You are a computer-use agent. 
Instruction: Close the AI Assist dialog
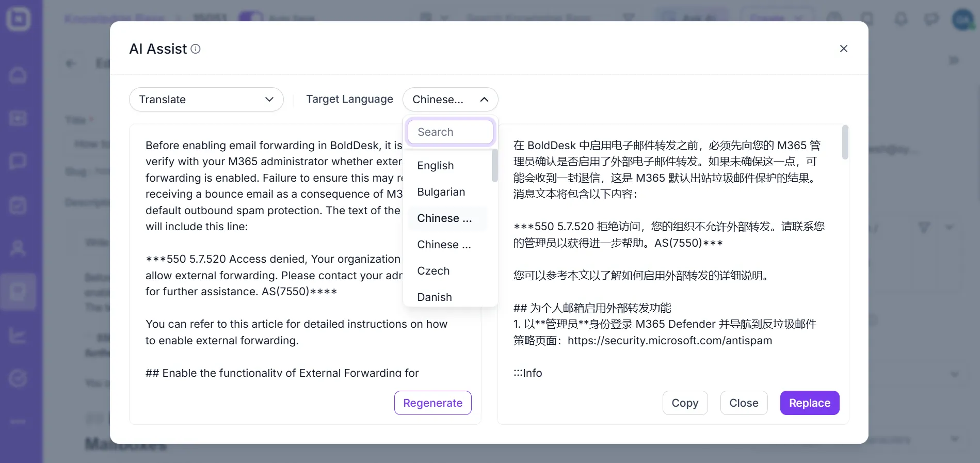[x=844, y=49]
